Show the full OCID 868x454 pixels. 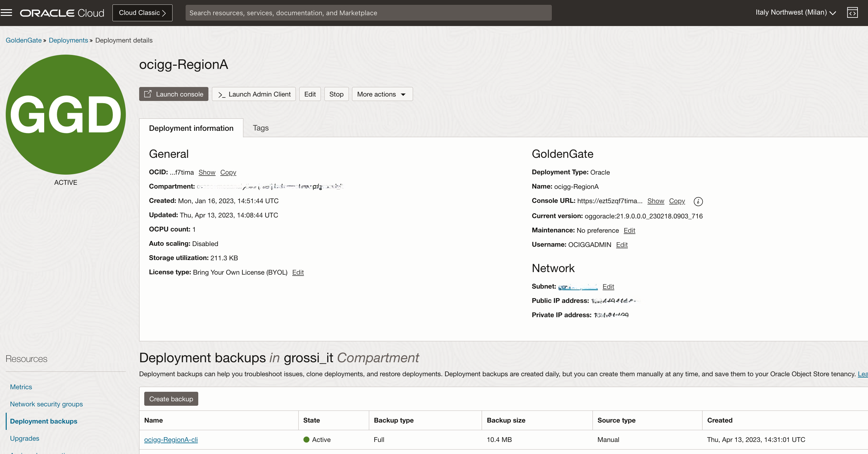[x=207, y=172]
